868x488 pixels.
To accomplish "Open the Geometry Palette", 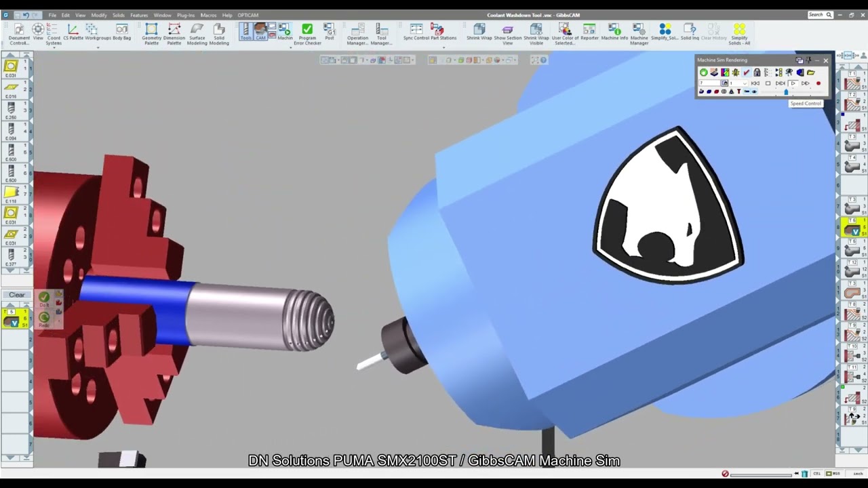I will point(151,34).
